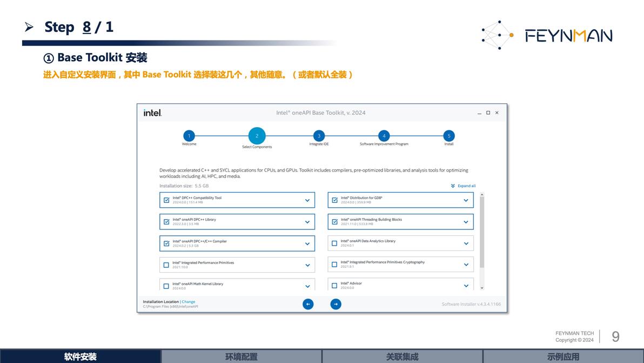Expand Integrated Performance Primitives chevron
644x363 pixels.
(307, 265)
